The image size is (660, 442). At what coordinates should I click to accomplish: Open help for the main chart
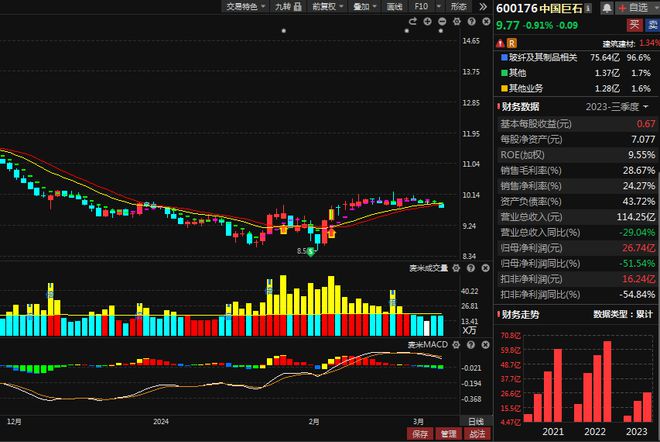[471, 21]
